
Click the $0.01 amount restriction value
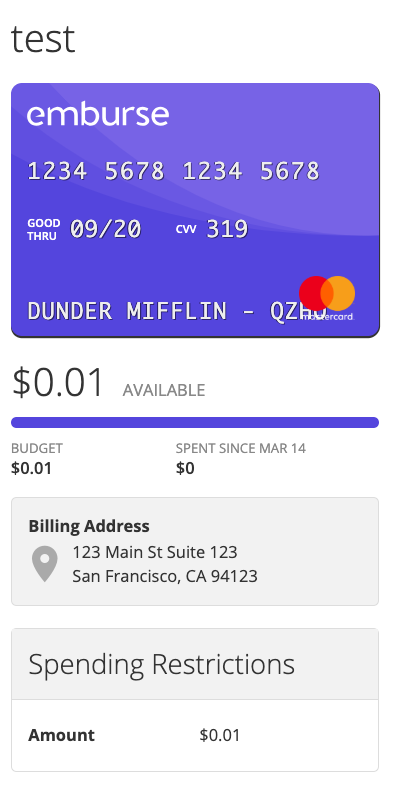pyautogui.click(x=220, y=735)
